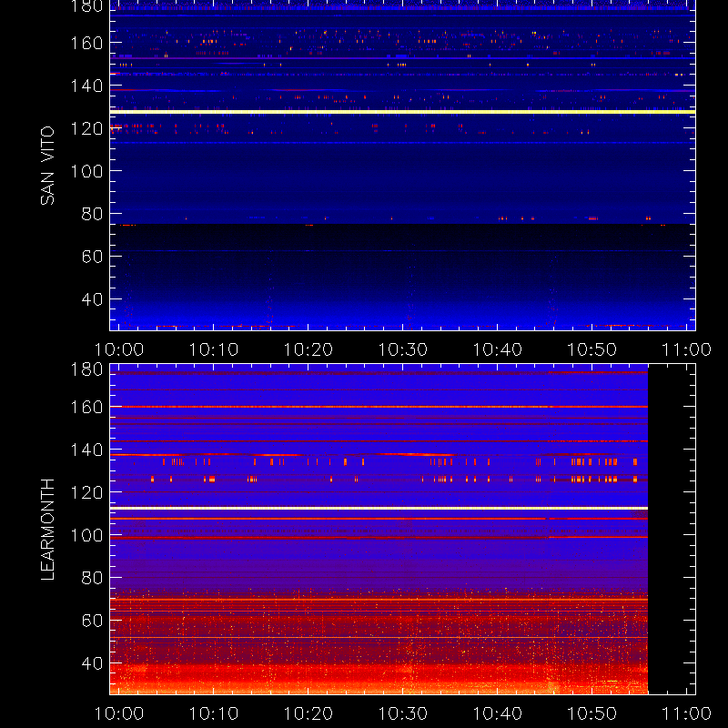Click 10:40 under the Learmonth spectrogram
728x728 pixels.
(497, 713)
